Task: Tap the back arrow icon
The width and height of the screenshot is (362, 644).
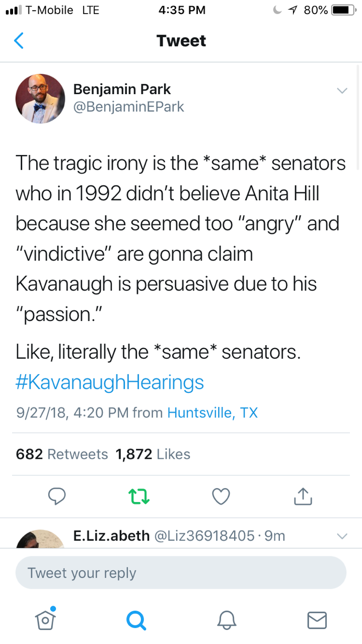Action: tap(19, 41)
